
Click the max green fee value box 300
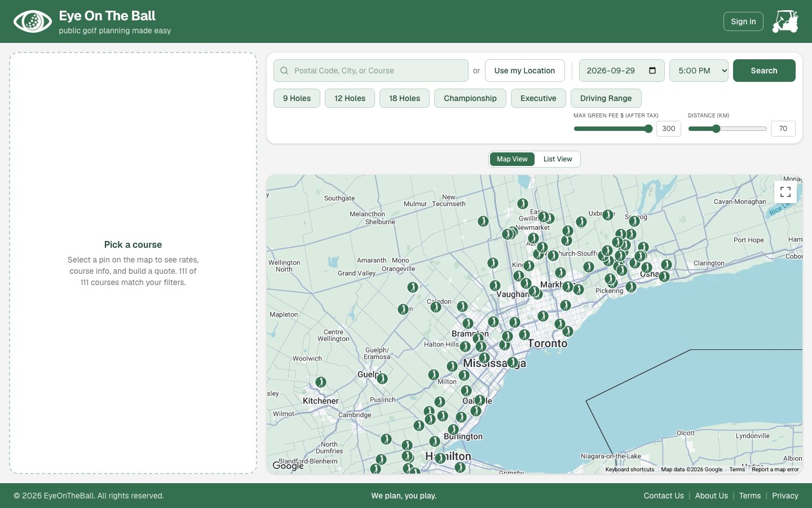669,129
